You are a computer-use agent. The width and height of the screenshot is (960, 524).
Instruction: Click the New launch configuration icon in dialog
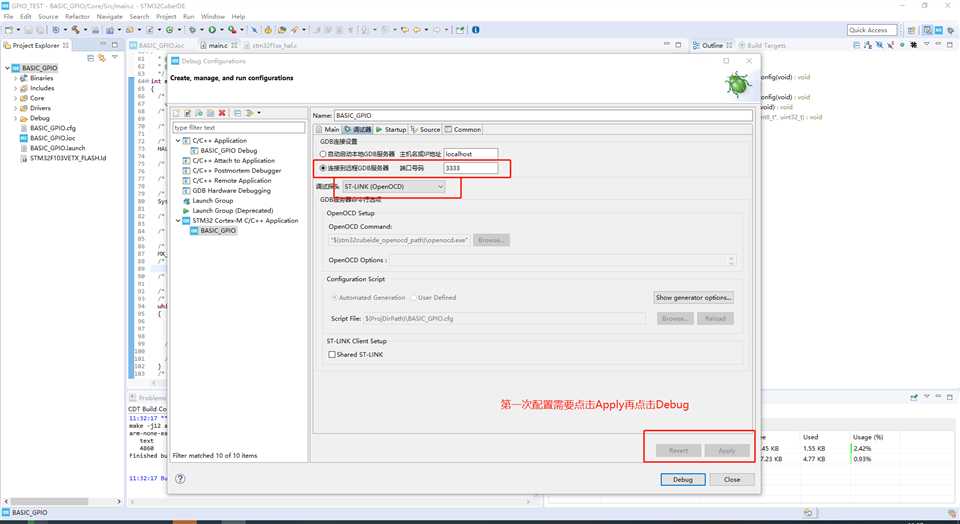pyautogui.click(x=176, y=113)
